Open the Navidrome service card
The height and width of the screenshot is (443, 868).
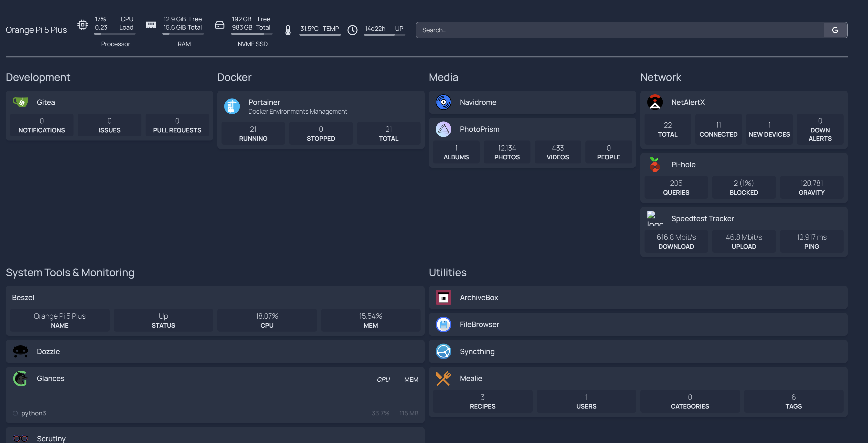click(x=532, y=102)
